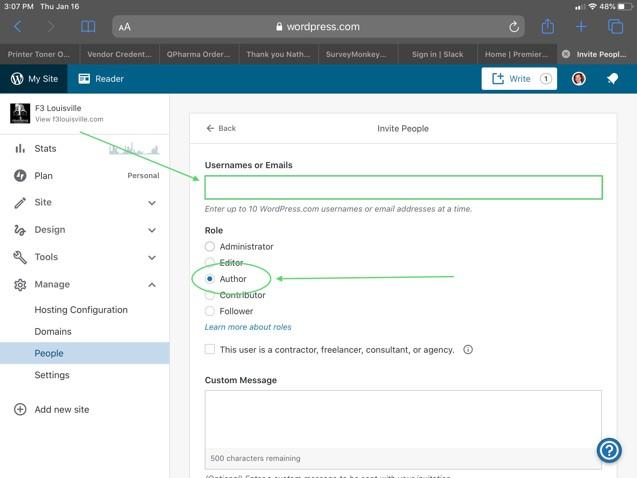Click the Write button
Viewport: 637px width, 478px height.
pos(519,79)
